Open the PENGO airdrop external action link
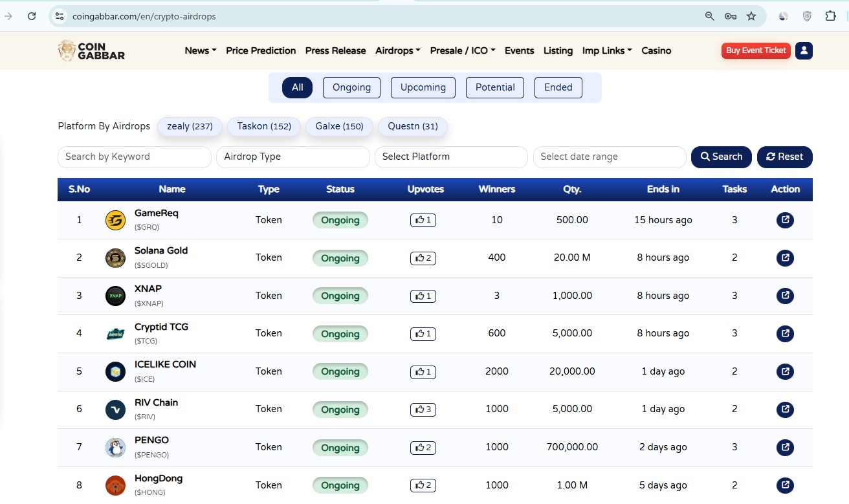849x504 pixels. click(784, 447)
